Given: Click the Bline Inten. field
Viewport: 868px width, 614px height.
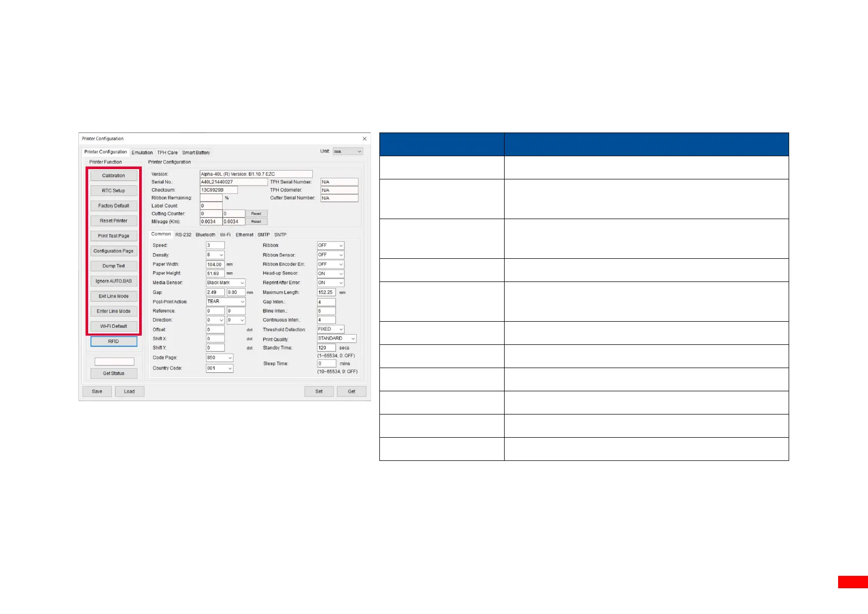Looking at the screenshot, I should click(x=326, y=311).
